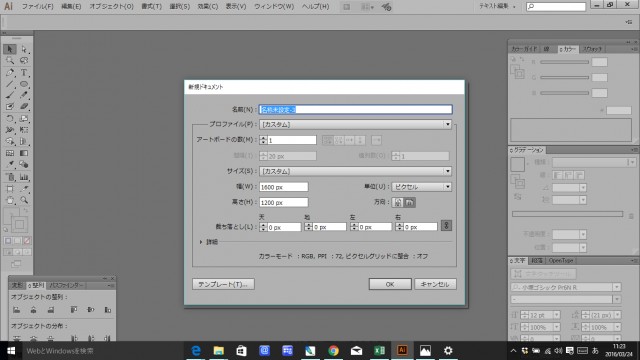Open Microsoft Edge from taskbar
The width and height of the screenshot is (640, 360).
point(196,351)
